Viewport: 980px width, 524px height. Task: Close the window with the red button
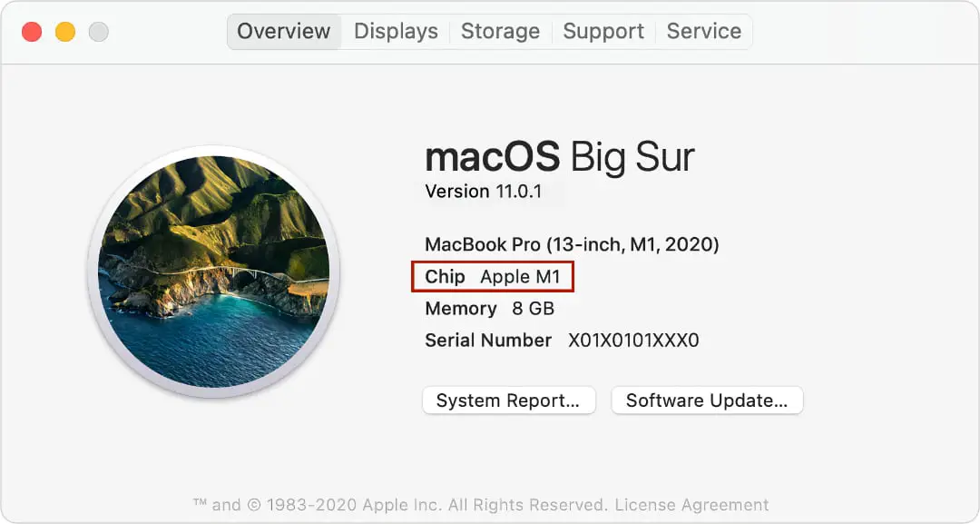click(x=32, y=31)
